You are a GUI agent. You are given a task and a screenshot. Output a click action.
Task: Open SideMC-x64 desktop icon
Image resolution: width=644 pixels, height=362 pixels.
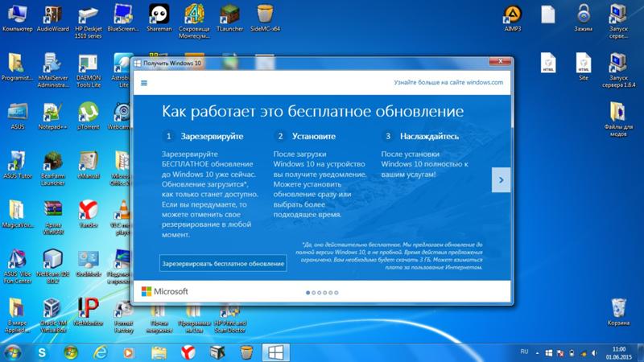265,19
